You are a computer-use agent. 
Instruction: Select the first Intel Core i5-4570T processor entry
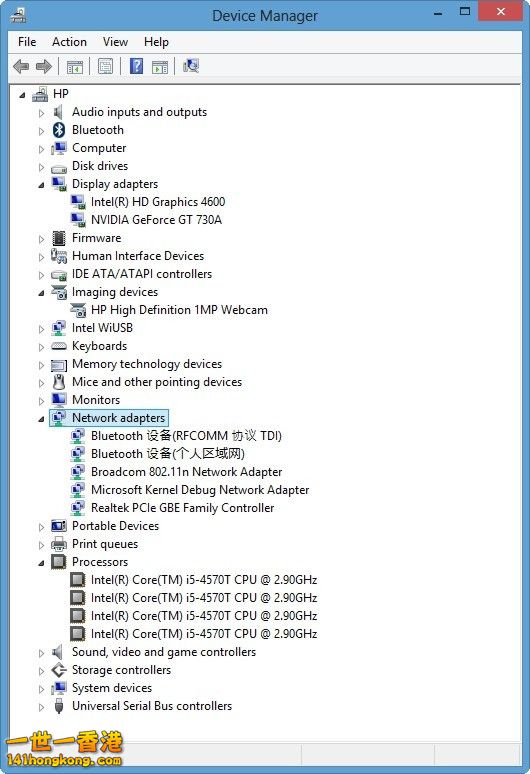pos(204,580)
